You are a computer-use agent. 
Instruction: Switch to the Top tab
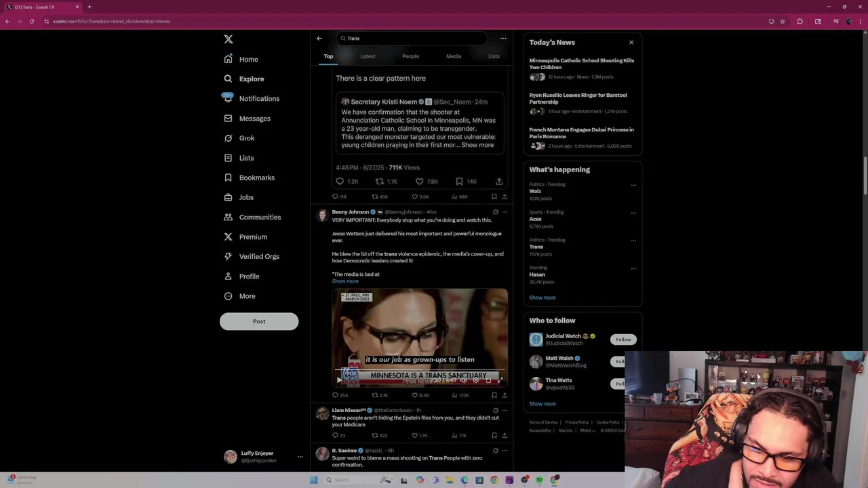tap(328, 56)
